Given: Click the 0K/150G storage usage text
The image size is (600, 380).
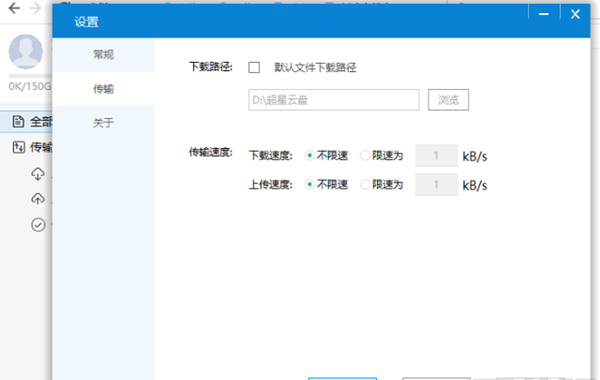Looking at the screenshot, I should point(30,86).
